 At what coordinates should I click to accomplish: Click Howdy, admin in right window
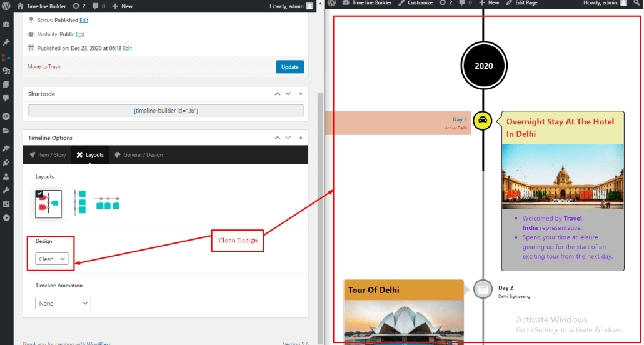point(605,3)
